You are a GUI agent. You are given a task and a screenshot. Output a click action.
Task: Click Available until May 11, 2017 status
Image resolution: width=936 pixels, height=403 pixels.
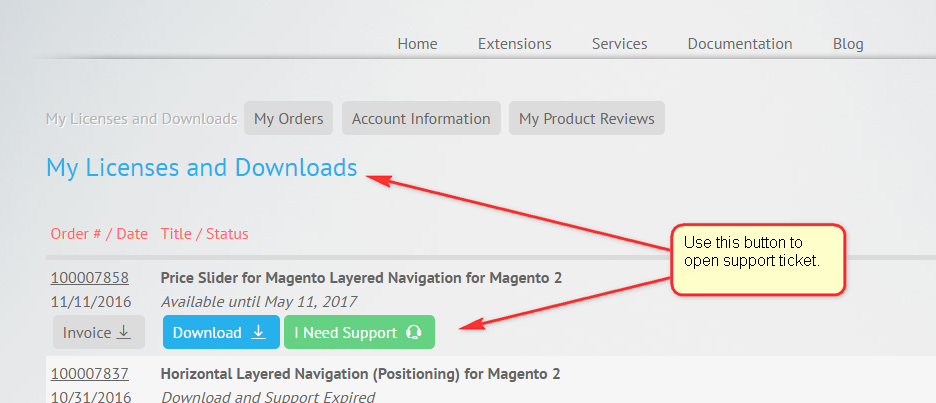[259, 302]
